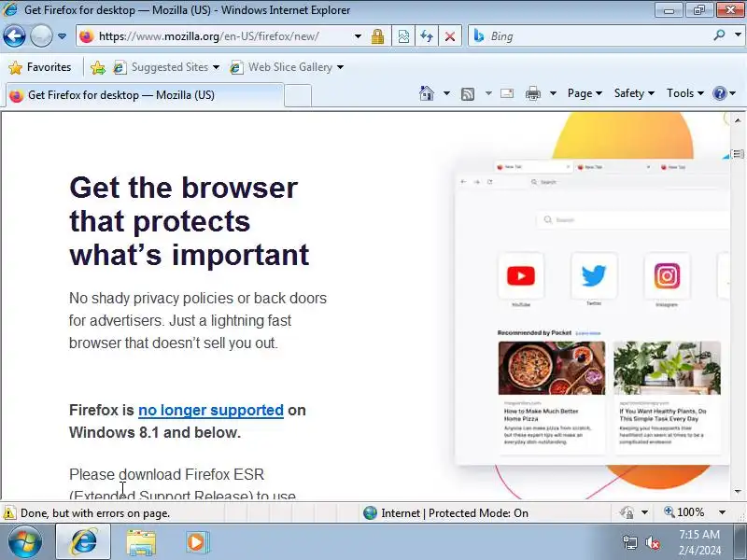Viewport: 747px width, 560px height.
Task: Refresh the page with the Refresh icon
Action: point(427,36)
